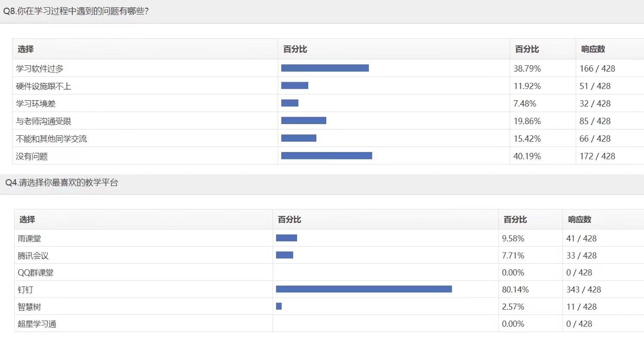Click the long blue bar for 钉钉
The image size is (644, 341).
(x=364, y=289)
